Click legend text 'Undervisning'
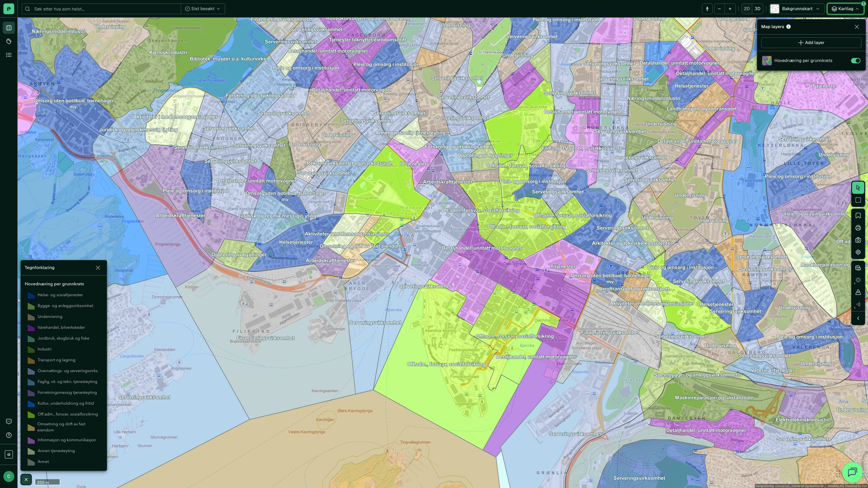Image resolution: width=868 pixels, height=488 pixels. pyautogui.click(x=50, y=317)
